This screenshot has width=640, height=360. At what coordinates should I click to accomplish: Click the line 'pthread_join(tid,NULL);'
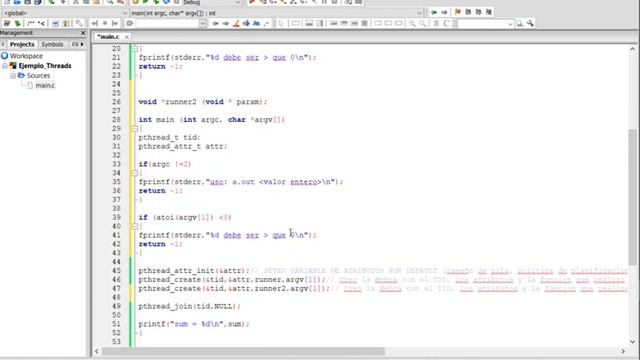click(189, 307)
